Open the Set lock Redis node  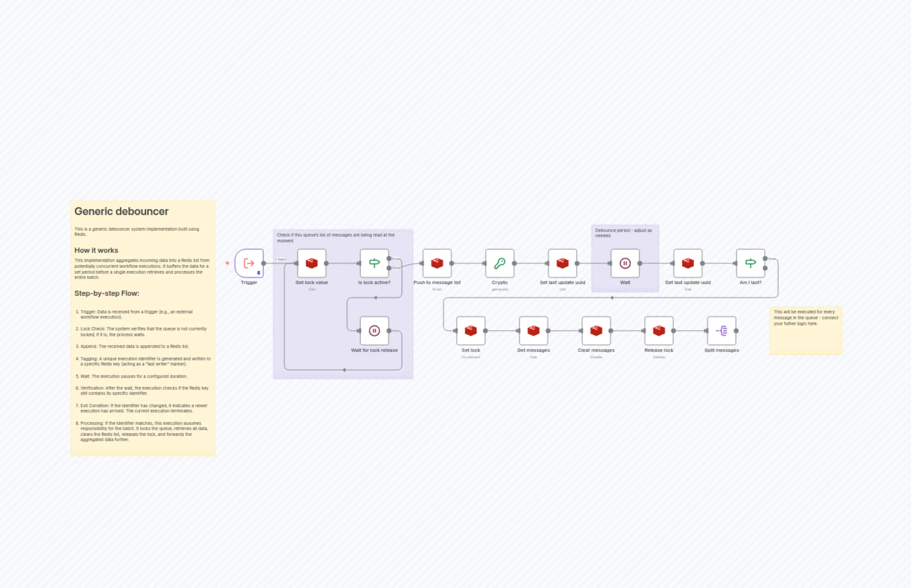[x=470, y=331]
